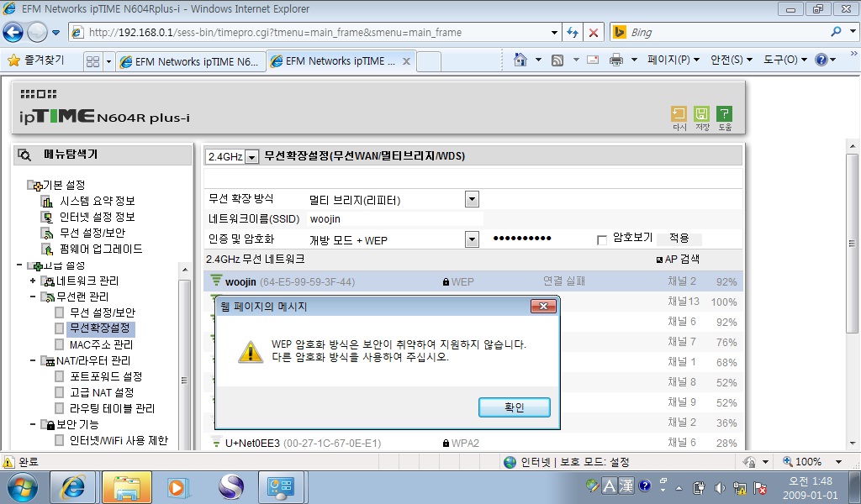
Task: Click the volume speaker tray icon
Action: (x=719, y=487)
